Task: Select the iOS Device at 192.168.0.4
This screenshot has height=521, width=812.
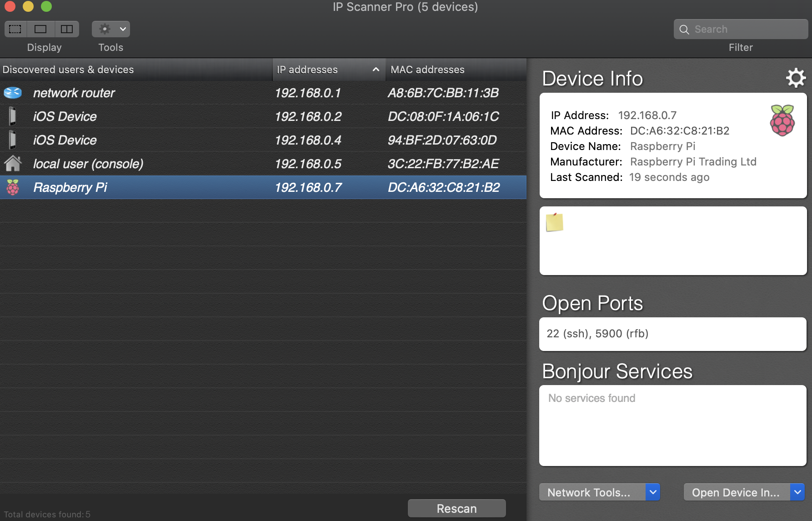Action: coord(263,140)
